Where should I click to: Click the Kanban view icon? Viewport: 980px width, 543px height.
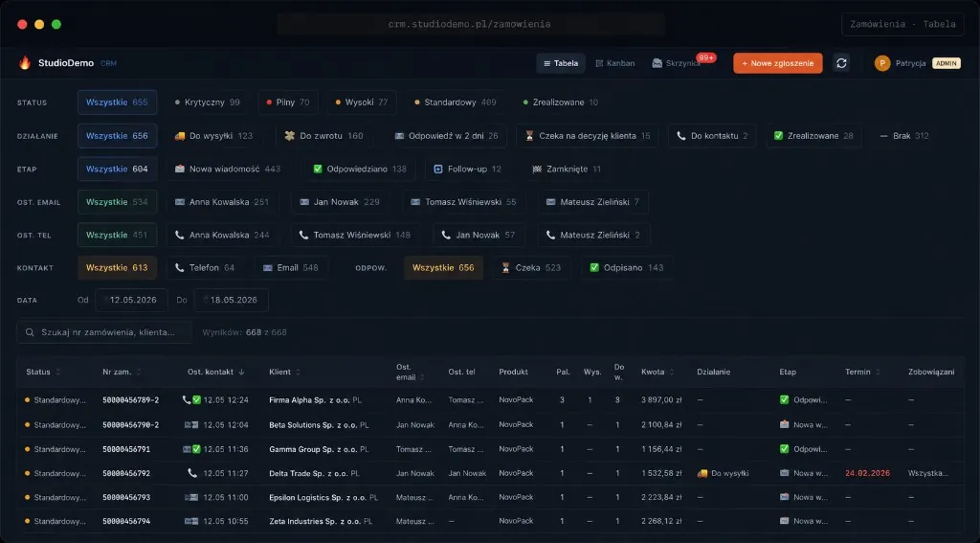point(599,63)
